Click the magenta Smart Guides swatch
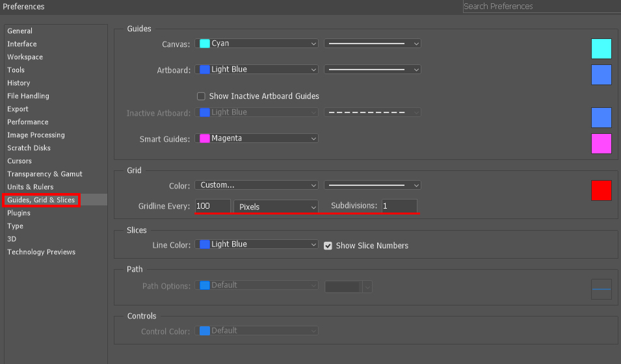Screen dimensions: 621x364 (601, 144)
